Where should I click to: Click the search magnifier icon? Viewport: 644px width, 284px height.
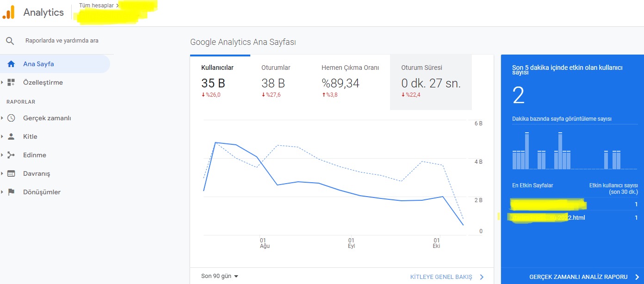point(10,41)
